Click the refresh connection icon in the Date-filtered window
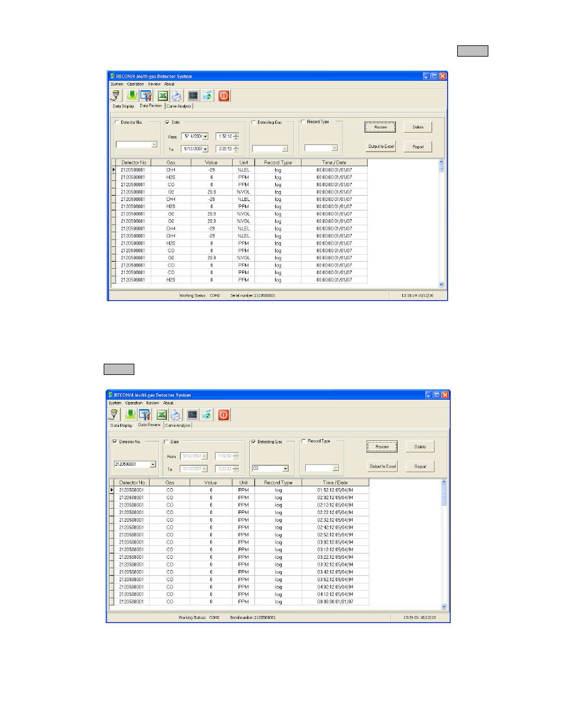The height and width of the screenshot is (728, 562). tap(207, 95)
